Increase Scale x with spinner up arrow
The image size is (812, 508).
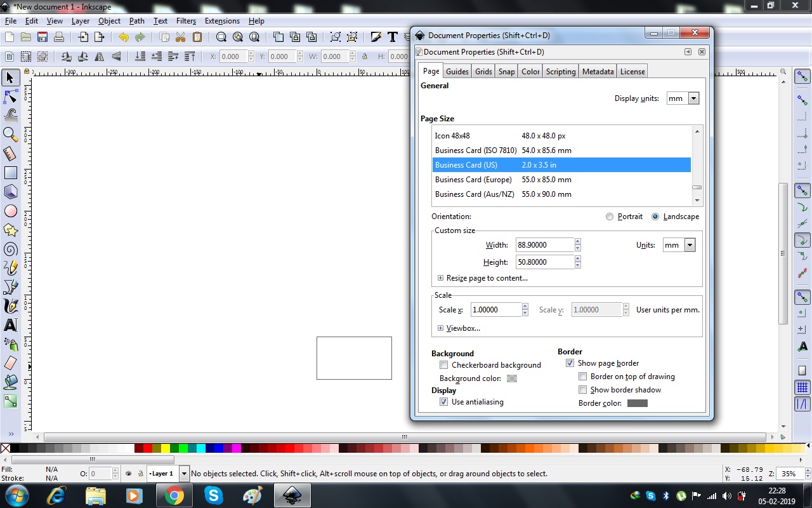[x=525, y=306]
